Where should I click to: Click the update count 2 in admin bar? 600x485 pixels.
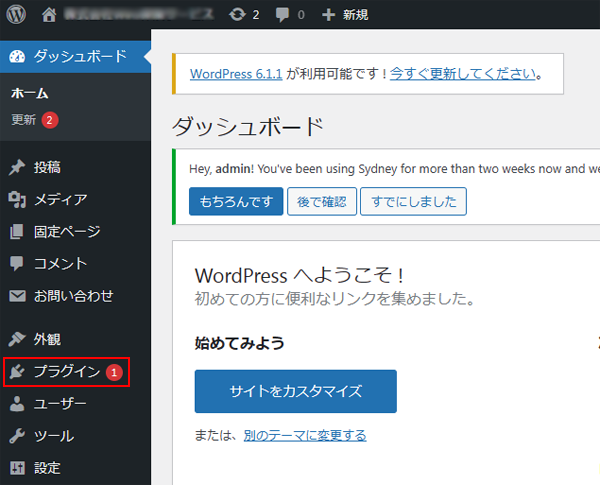[x=256, y=15]
